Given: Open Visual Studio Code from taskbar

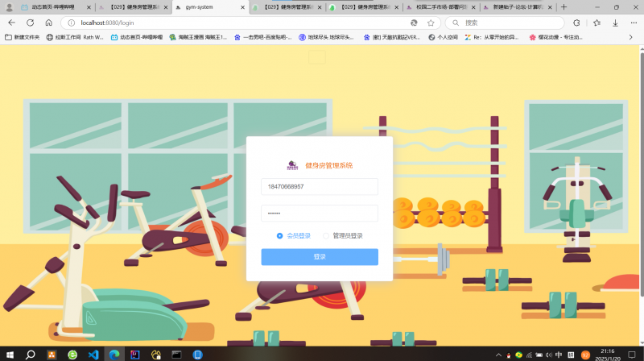Looking at the screenshot, I should pyautogui.click(x=93, y=355).
